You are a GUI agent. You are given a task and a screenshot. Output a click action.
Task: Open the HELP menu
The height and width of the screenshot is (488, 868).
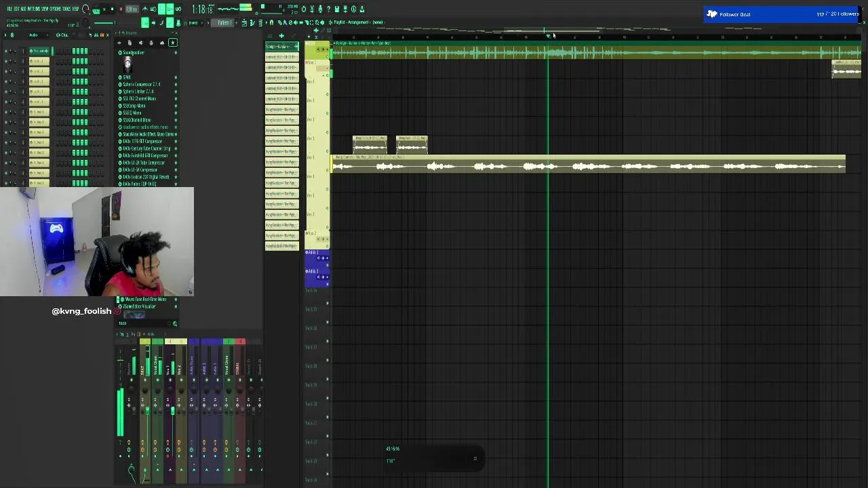(75, 9)
